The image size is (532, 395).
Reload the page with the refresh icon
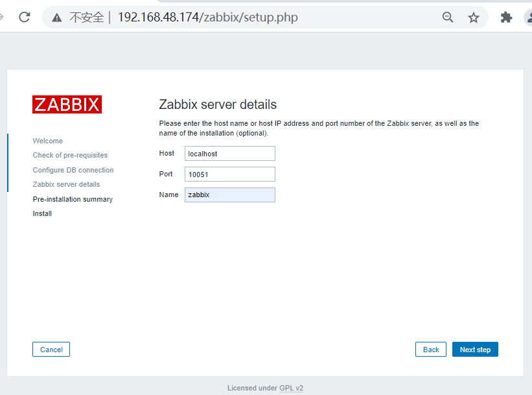(x=25, y=17)
